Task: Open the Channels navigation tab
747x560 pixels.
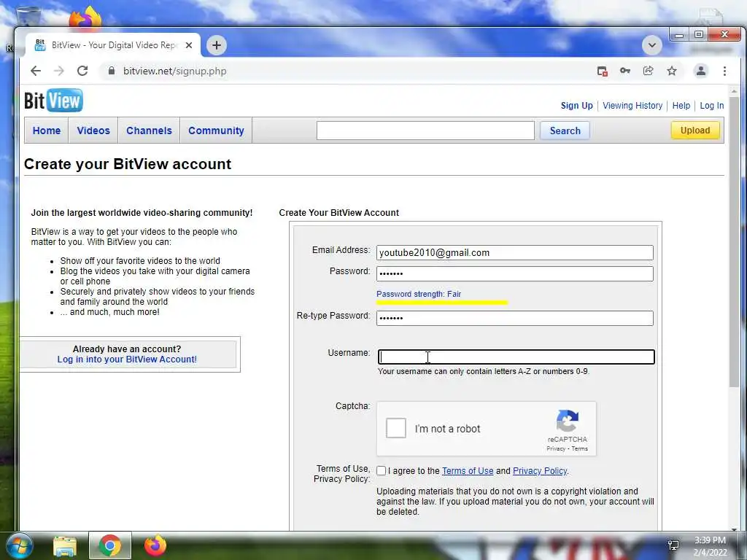Action: [149, 131]
